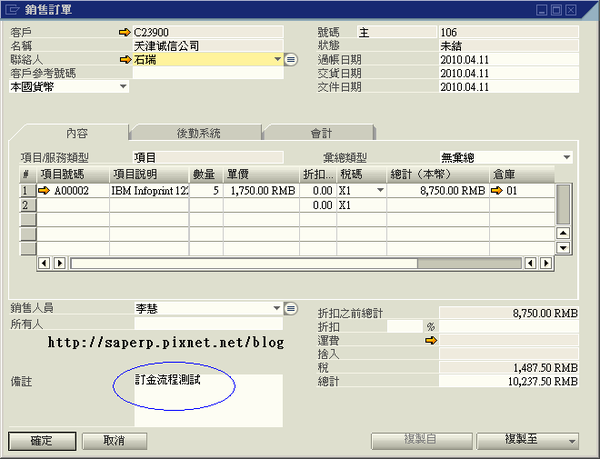Click the tax 1,487.50 RMB field
This screenshot has width=600, height=459.
pyautogui.click(x=509, y=367)
